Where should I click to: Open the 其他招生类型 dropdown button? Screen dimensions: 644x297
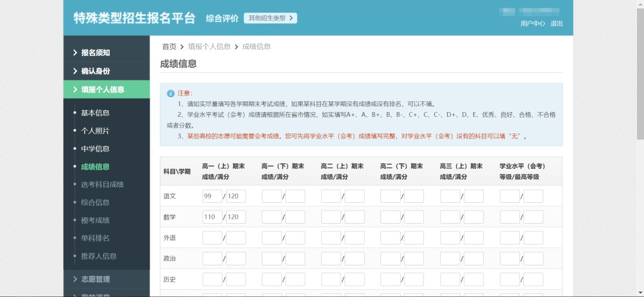[270, 18]
